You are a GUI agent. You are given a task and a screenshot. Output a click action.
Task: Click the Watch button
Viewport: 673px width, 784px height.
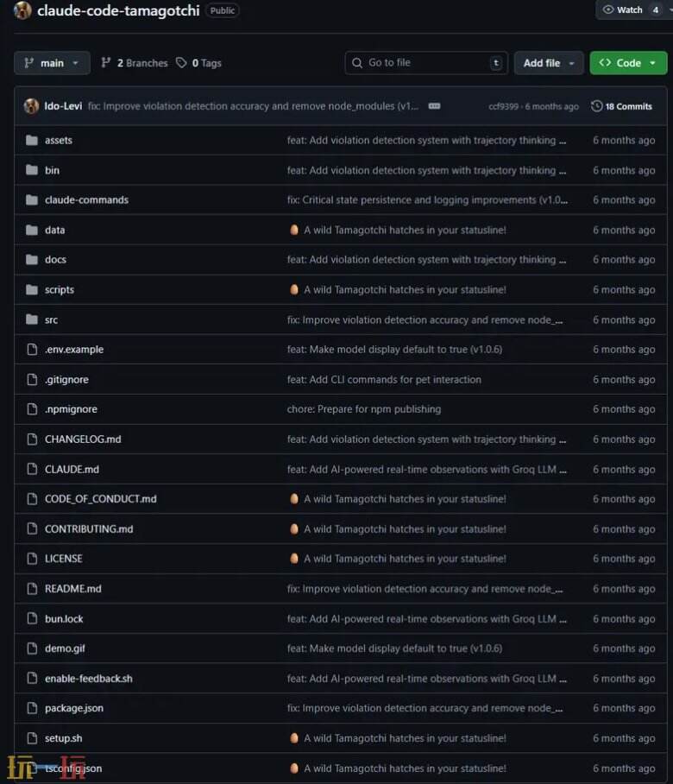[x=623, y=9]
